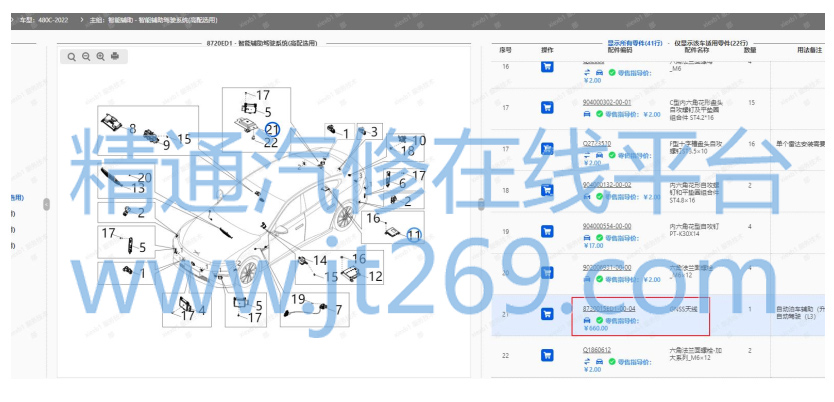834x402 pixels.
Task: Open replacement parts icon for Q2723510
Action: [x=587, y=155]
